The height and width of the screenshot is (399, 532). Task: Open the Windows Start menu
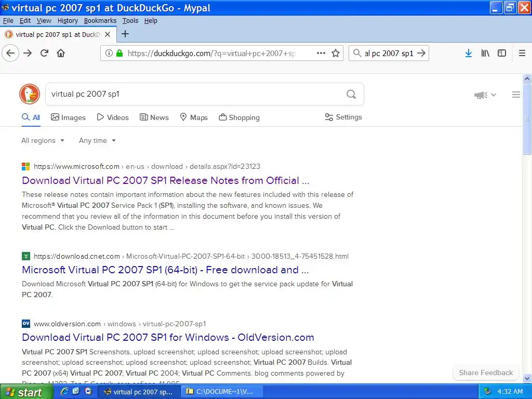pyautogui.click(x=26, y=392)
